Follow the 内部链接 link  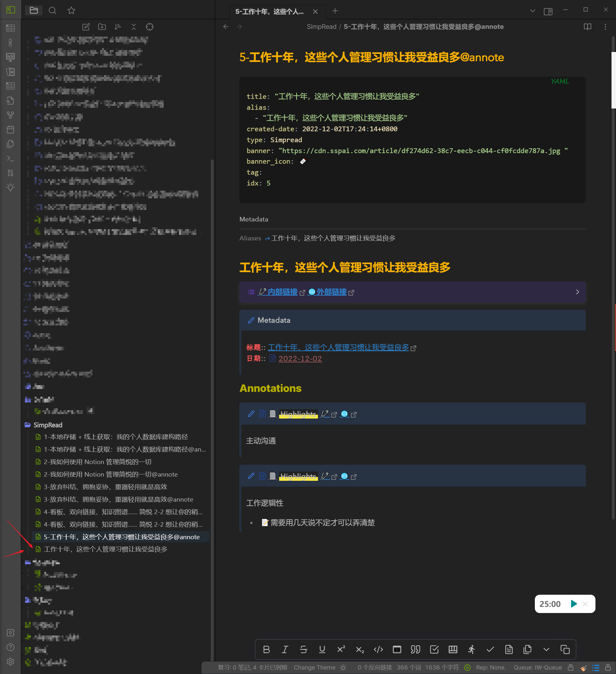(x=282, y=292)
